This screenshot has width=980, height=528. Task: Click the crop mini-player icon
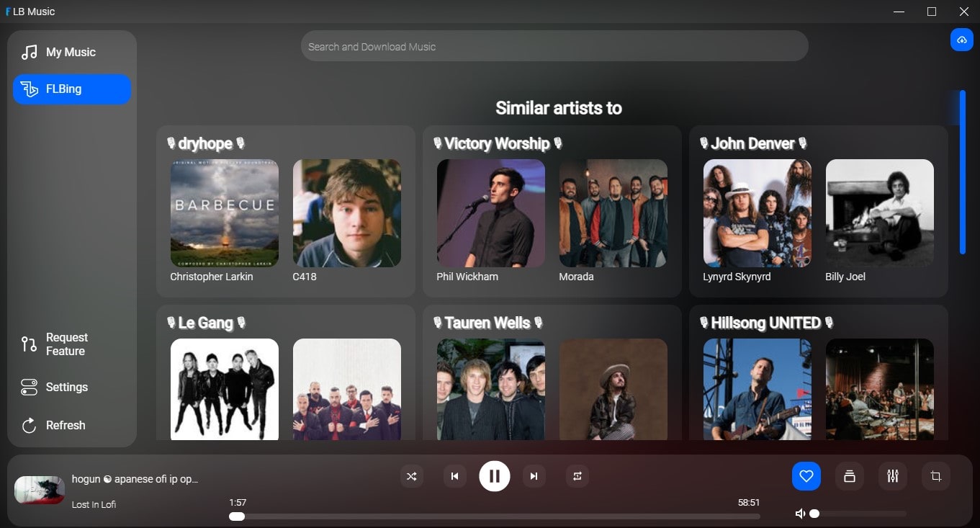(936, 476)
